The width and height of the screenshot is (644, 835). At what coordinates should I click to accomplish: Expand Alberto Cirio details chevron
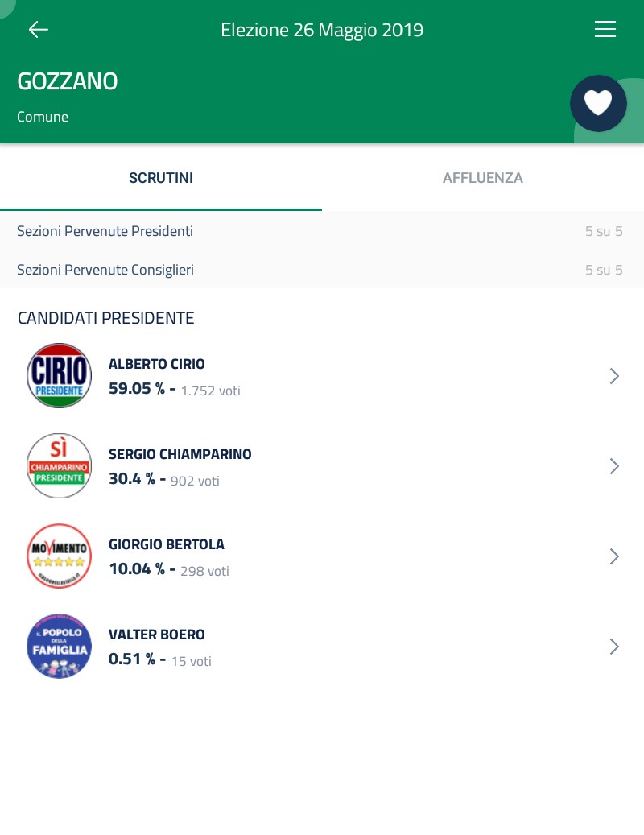click(614, 376)
